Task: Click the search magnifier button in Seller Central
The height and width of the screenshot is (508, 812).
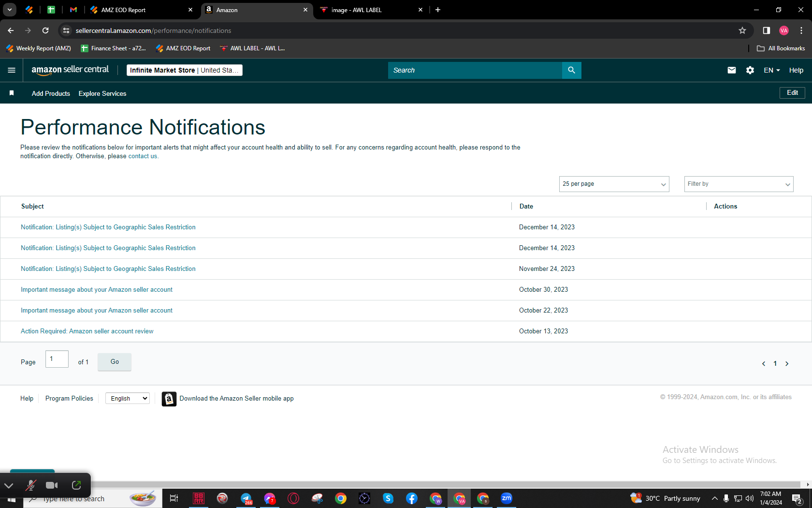Action: point(571,70)
